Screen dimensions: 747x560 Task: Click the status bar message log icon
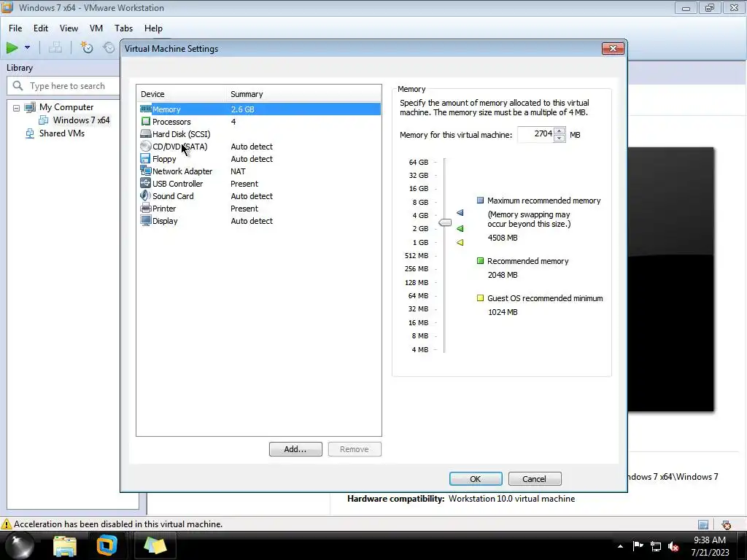coord(703,524)
